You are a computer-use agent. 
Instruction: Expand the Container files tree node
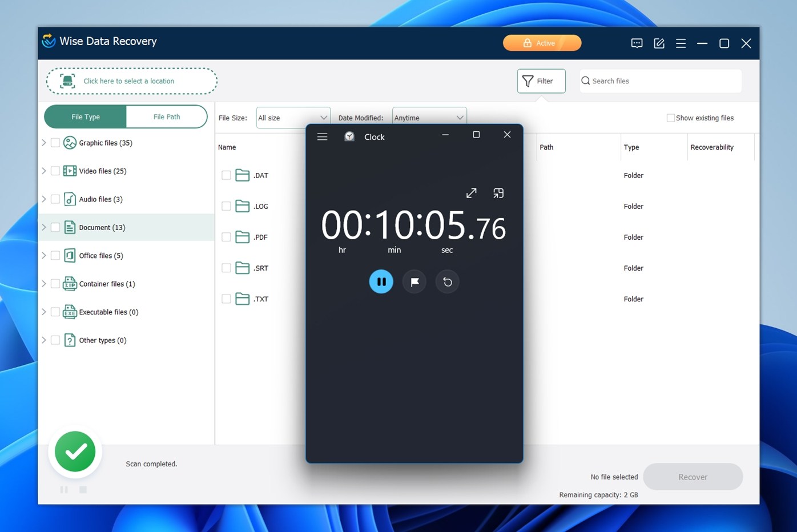44,284
